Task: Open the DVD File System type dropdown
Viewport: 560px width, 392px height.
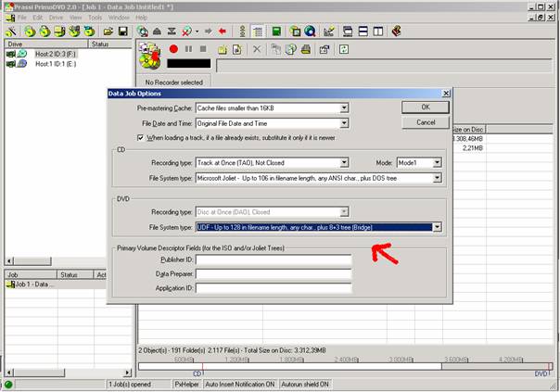Action: [437, 226]
